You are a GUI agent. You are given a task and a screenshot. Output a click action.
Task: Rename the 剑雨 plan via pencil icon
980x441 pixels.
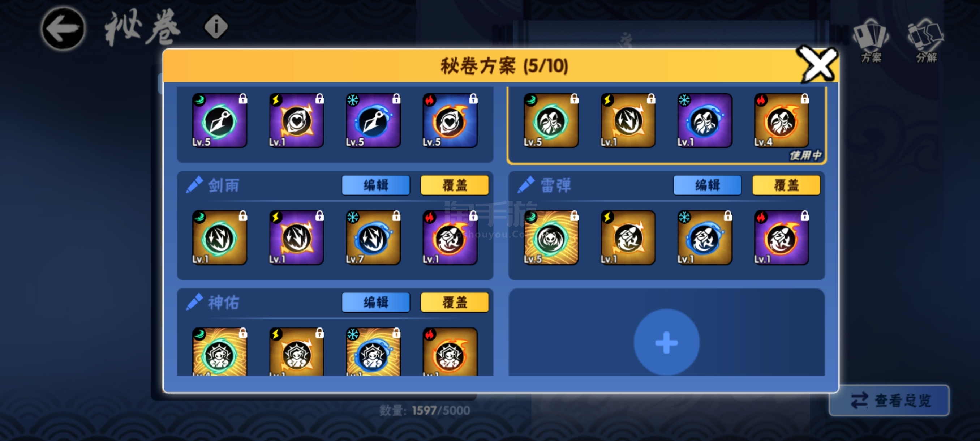(194, 185)
